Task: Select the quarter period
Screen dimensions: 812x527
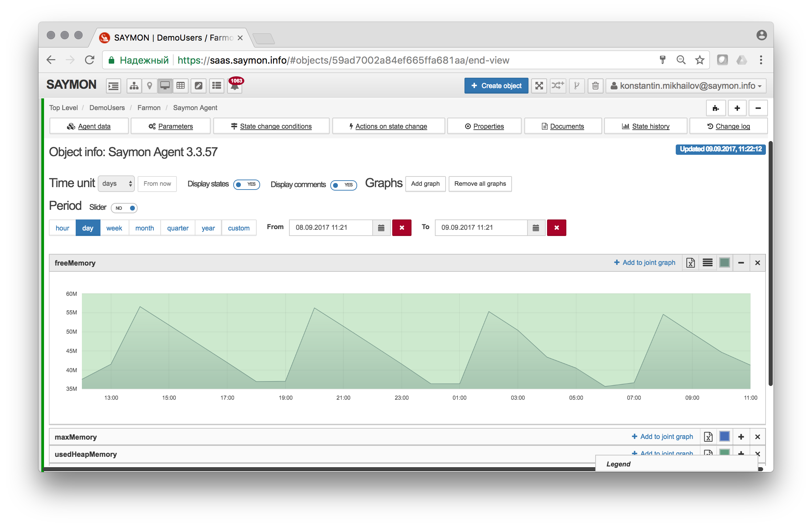Action: [x=178, y=228]
